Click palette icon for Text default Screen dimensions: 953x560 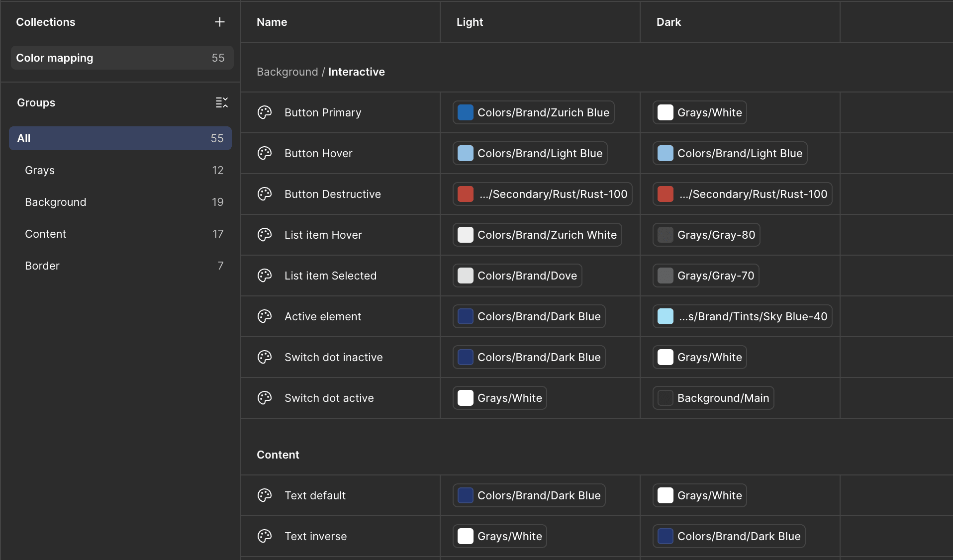[x=265, y=495]
